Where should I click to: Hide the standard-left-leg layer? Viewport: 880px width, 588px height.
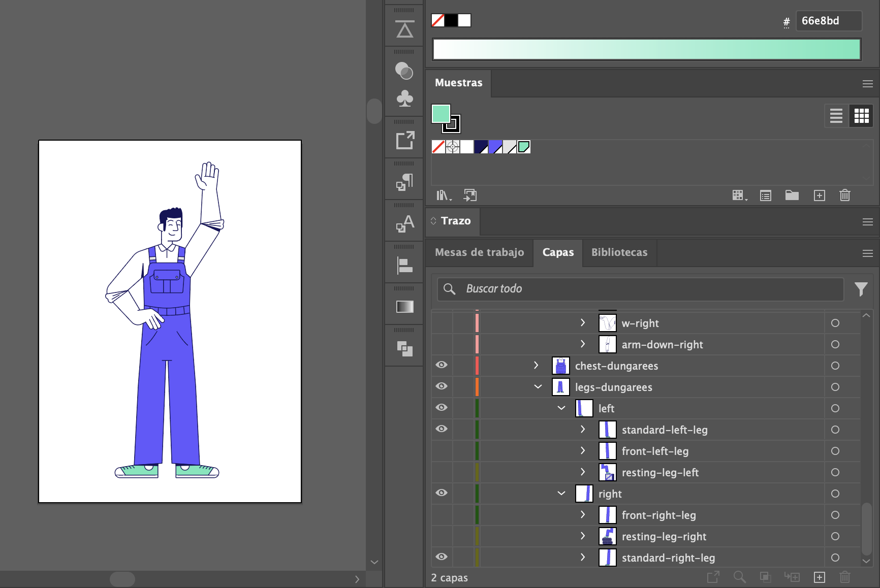point(442,429)
